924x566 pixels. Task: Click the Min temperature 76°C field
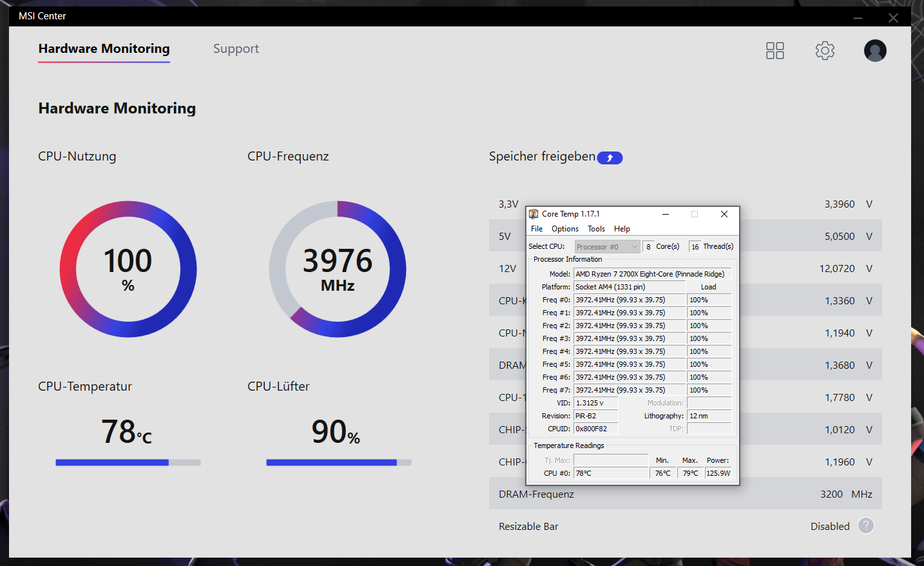663,473
